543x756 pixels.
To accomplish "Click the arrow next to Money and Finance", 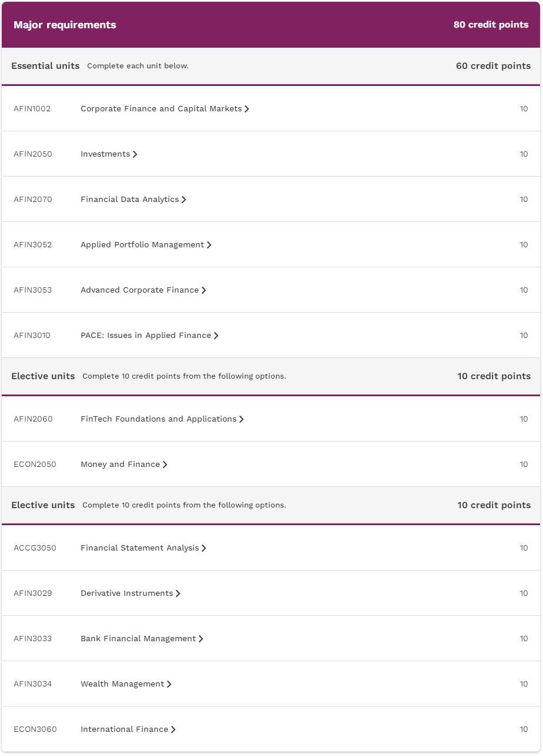I will [165, 465].
